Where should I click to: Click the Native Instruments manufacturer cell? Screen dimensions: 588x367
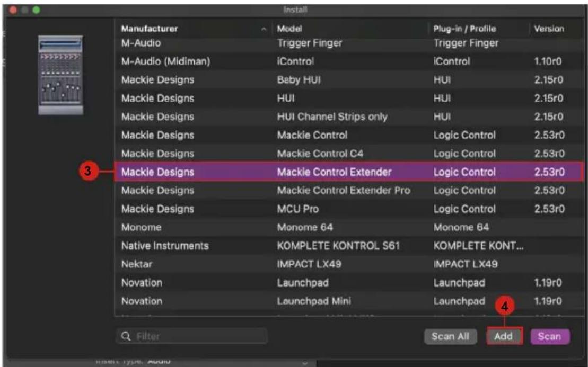(x=165, y=246)
